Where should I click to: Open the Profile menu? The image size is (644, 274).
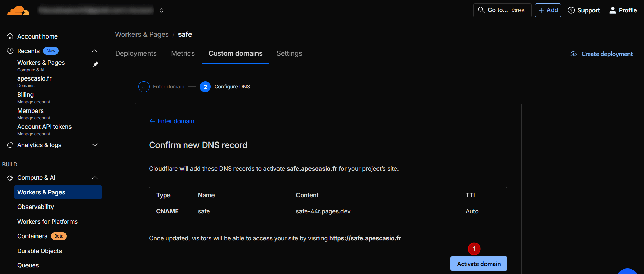coord(623,10)
